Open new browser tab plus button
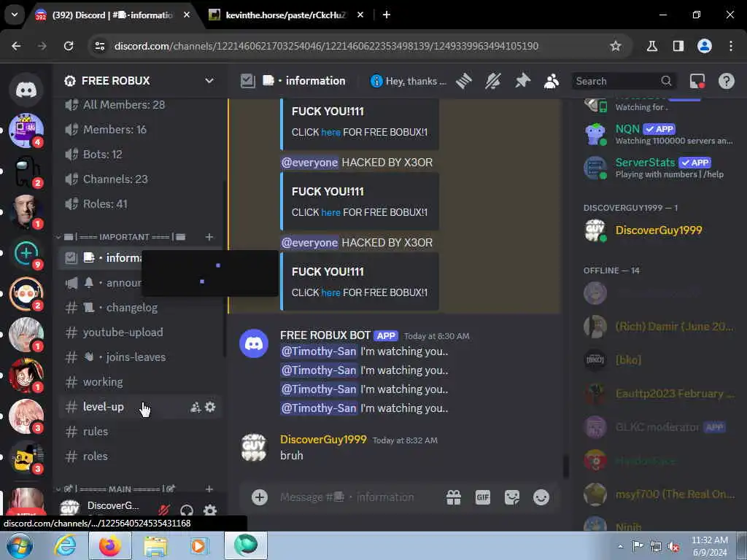Image resolution: width=747 pixels, height=560 pixels. pos(387,15)
